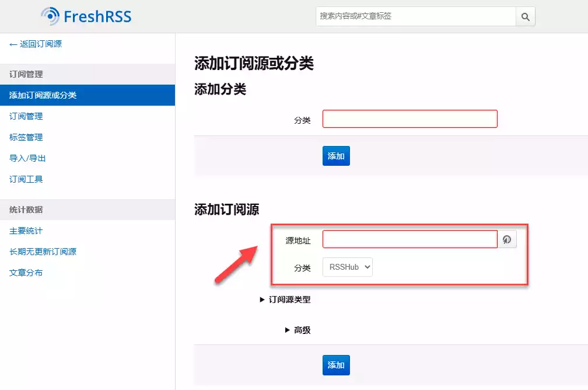Click the FreshRSS logo icon
The image size is (588, 390).
[x=51, y=16]
